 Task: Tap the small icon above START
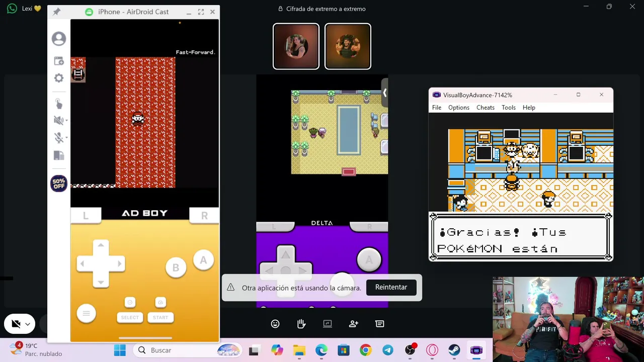[160, 302]
